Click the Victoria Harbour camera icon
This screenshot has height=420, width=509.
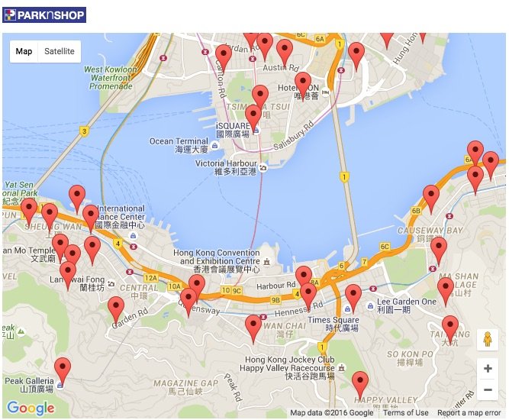263,168
